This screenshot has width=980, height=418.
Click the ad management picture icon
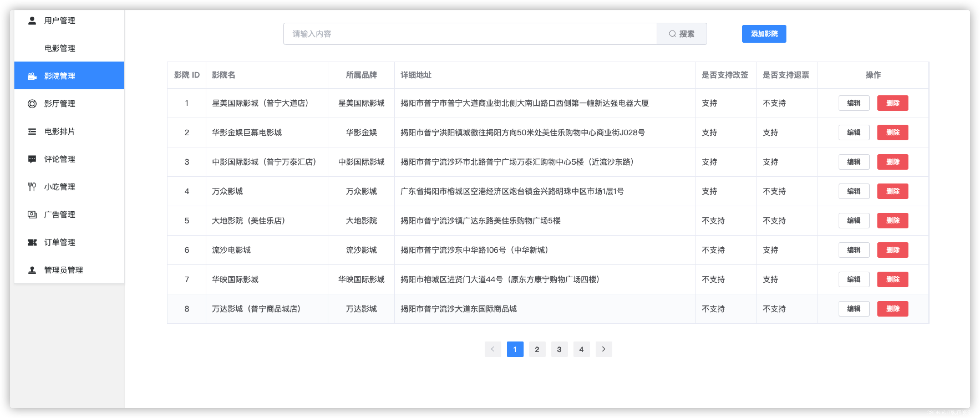point(32,215)
